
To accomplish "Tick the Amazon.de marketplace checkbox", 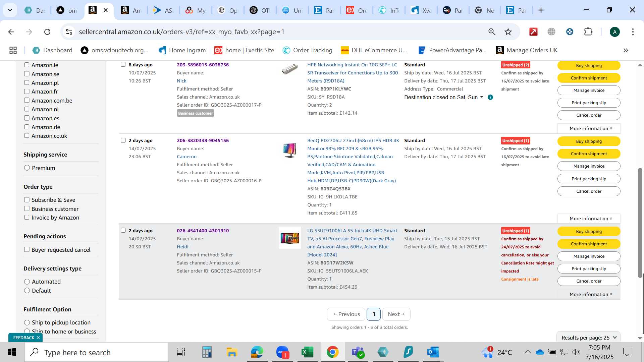I will (27, 127).
